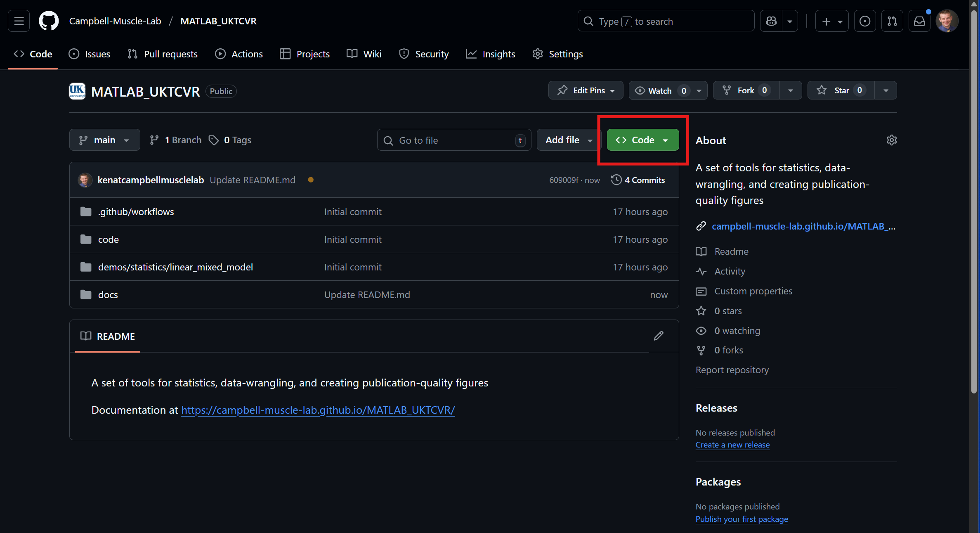Screen dimensions: 980x533
Task: Show pending commit status dot details
Action: [x=311, y=180]
